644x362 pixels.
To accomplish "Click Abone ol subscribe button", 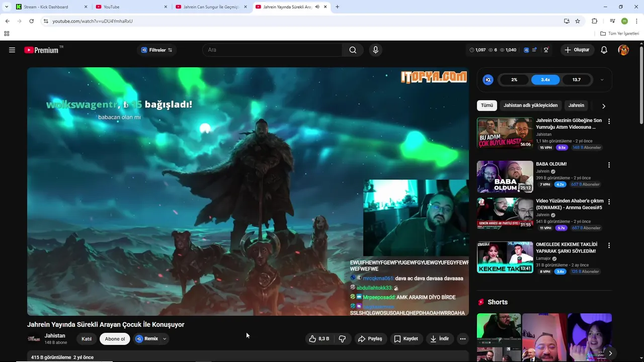I will click(x=115, y=339).
